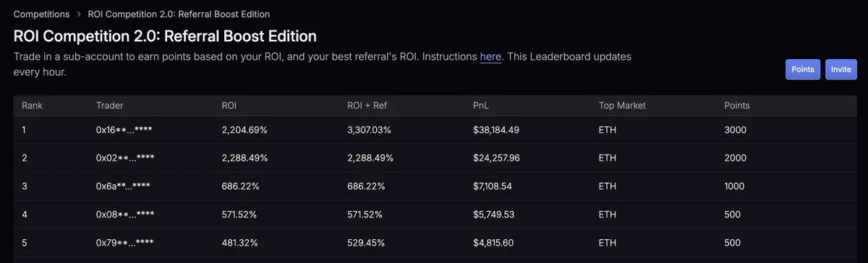Viewport: 868px width, 263px height.
Task: Click the 3,307.03% ROI + Ref value
Action: click(370, 130)
